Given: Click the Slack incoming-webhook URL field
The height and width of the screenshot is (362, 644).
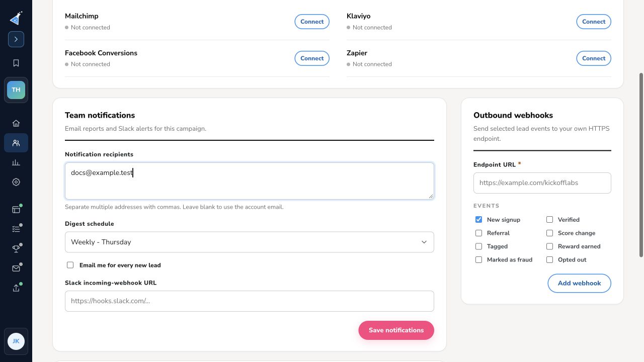Looking at the screenshot, I should pyautogui.click(x=250, y=301).
